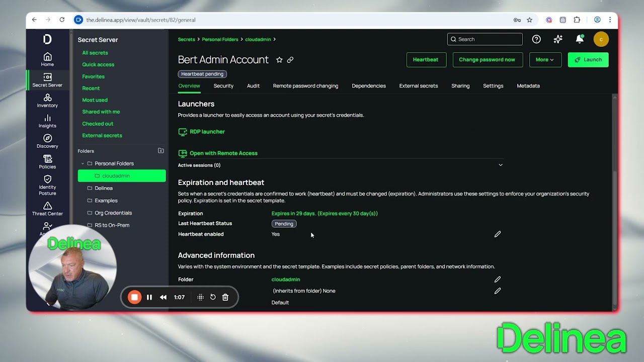
Task: Open AI sparkle assistant icon
Action: (x=558, y=39)
